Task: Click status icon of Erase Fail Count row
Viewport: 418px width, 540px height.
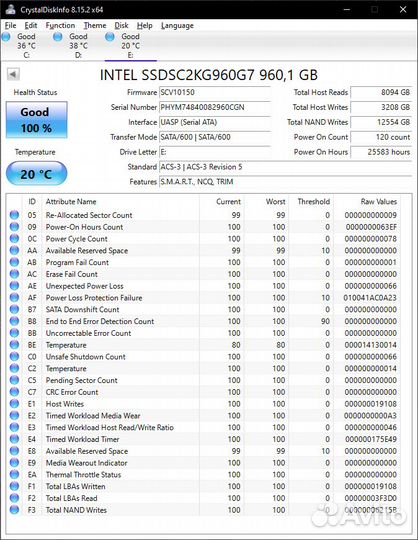Action: [x=14, y=274]
